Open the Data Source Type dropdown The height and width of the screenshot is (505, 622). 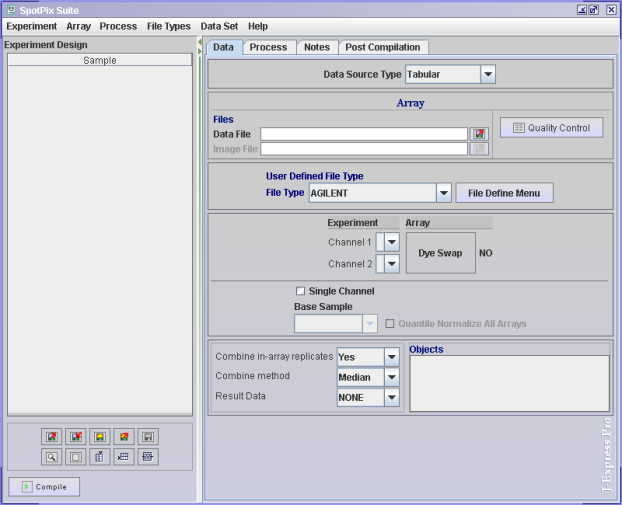point(487,74)
